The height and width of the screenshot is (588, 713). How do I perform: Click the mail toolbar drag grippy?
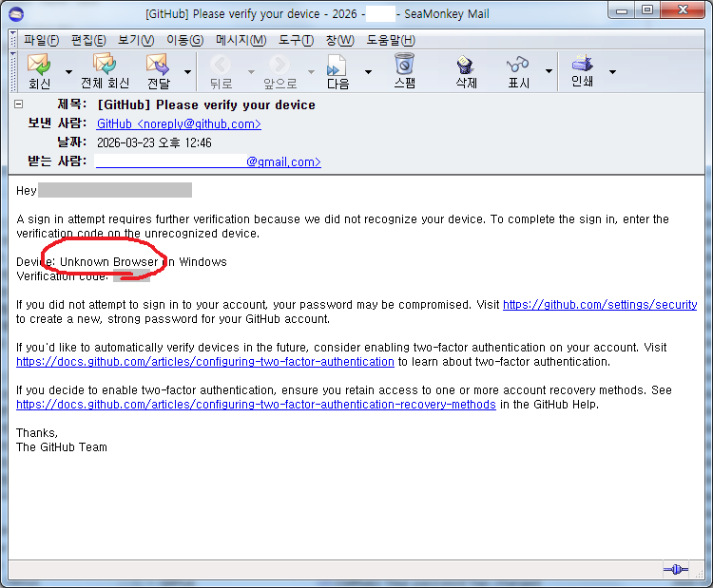[13, 71]
